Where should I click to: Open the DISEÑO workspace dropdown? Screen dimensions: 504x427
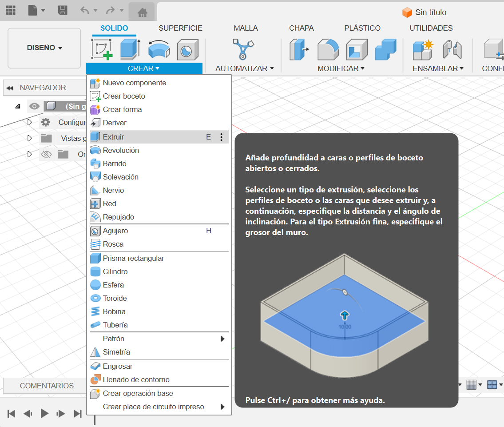pos(44,48)
